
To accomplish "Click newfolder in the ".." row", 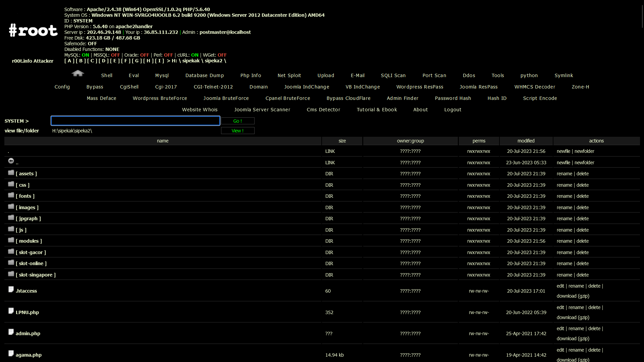I will (584, 163).
